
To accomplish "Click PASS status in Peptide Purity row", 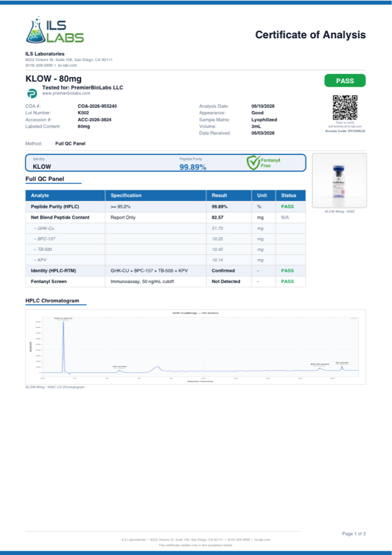I will pyautogui.click(x=287, y=207).
